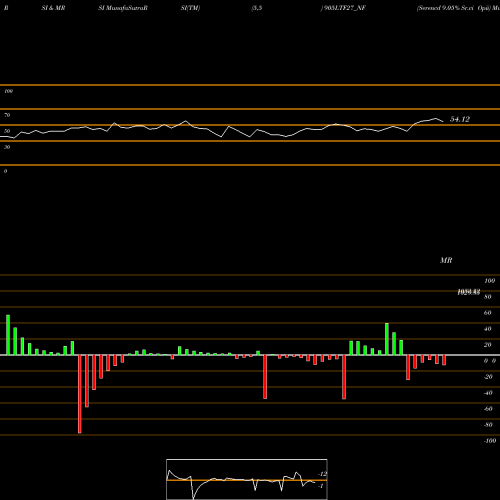Screen dimensions: 500x500
Task: Click the RSI value 54.12 label
Action: 460,119
